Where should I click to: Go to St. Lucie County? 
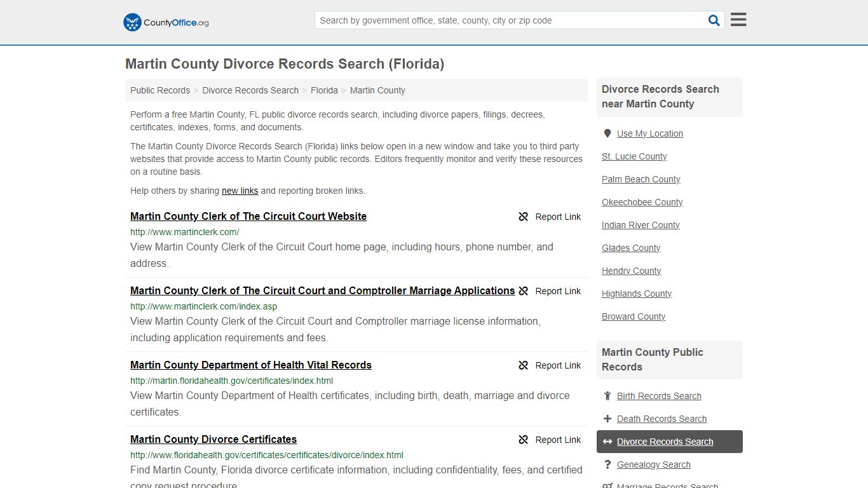(634, 156)
